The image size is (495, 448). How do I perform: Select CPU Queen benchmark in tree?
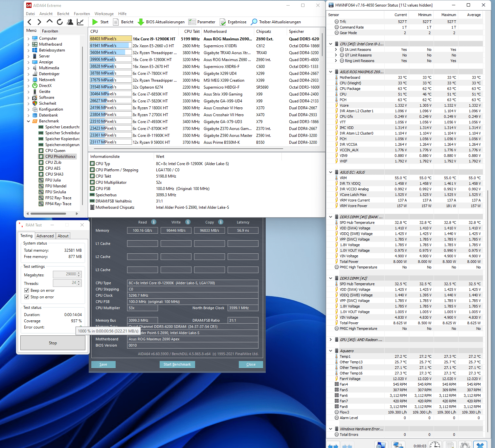tap(55, 151)
